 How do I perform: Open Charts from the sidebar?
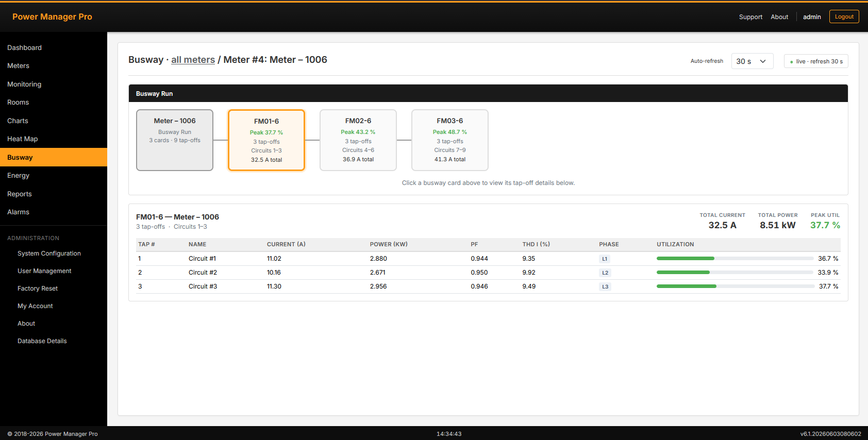[x=54, y=121]
